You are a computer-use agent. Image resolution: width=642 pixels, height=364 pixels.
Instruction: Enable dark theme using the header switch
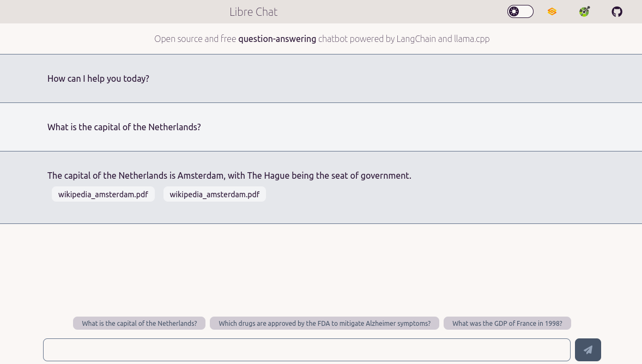(x=520, y=11)
